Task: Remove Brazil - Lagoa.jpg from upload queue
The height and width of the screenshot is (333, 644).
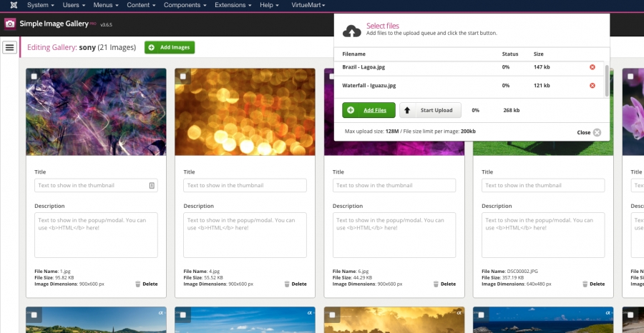Action: (592, 67)
